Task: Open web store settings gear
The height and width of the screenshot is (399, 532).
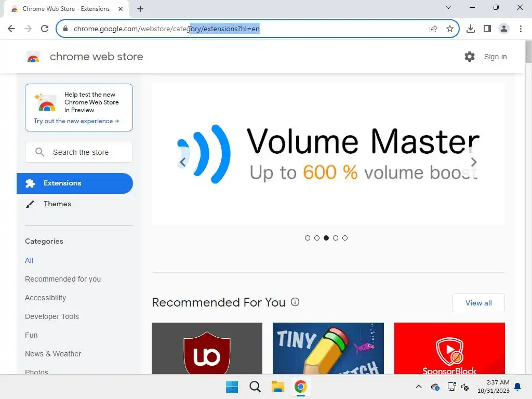Action: click(x=470, y=57)
